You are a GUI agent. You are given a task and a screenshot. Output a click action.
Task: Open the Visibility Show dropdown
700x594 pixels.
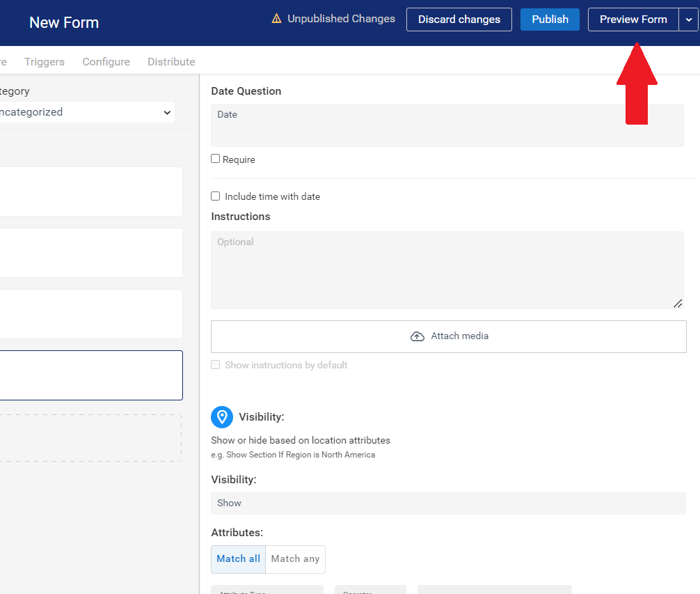coord(448,503)
